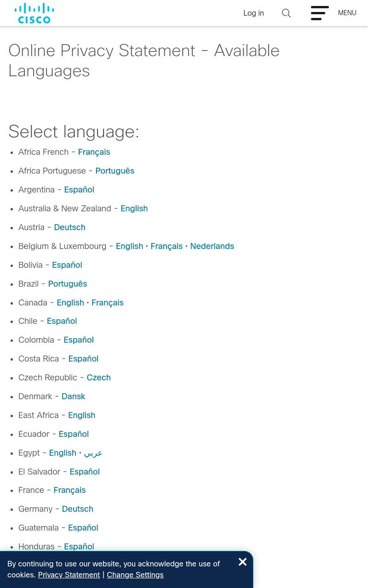Select Français for Canada

pyautogui.click(x=107, y=303)
